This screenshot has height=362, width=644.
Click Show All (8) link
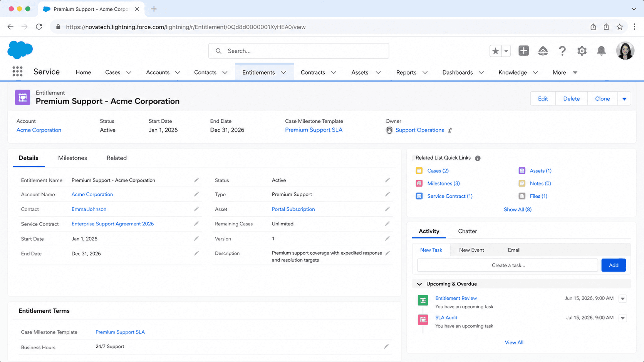(517, 209)
